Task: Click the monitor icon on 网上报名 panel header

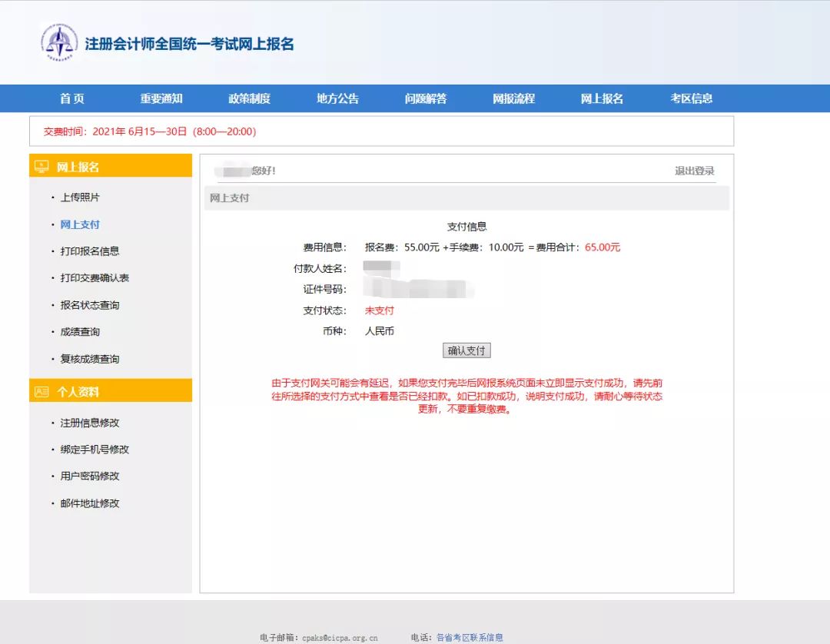Action: point(43,166)
